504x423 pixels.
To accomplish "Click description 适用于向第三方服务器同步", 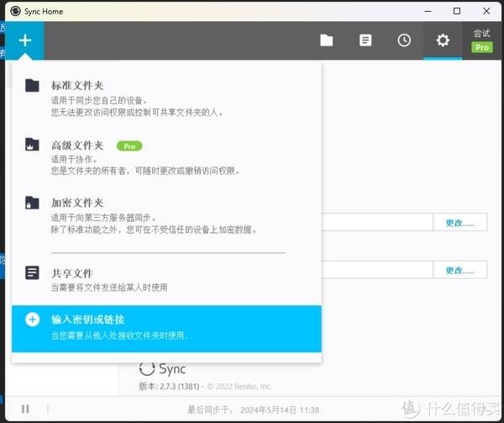I will click(103, 218).
